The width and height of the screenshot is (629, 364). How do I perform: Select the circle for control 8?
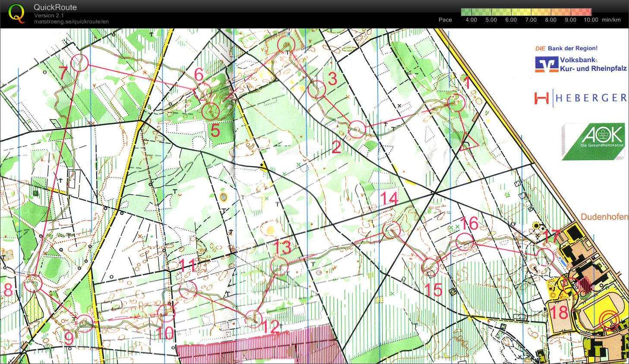pos(33,283)
